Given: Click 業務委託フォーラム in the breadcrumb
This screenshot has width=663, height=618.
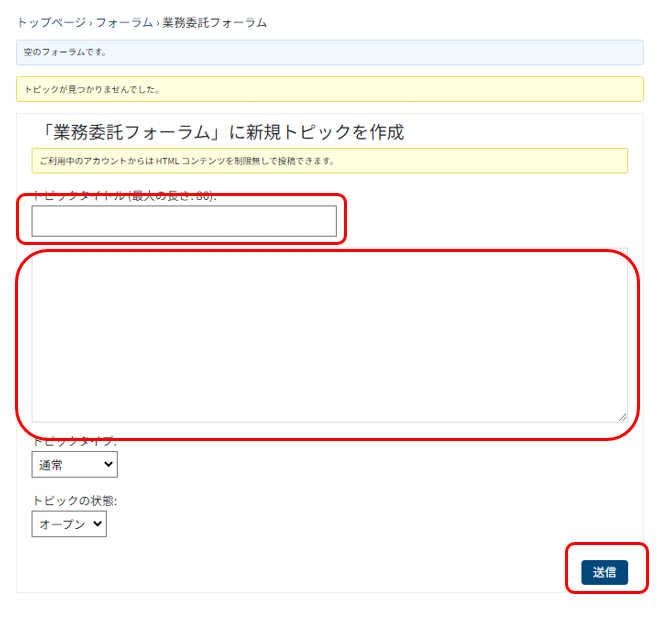Looking at the screenshot, I should click(x=214, y=22).
